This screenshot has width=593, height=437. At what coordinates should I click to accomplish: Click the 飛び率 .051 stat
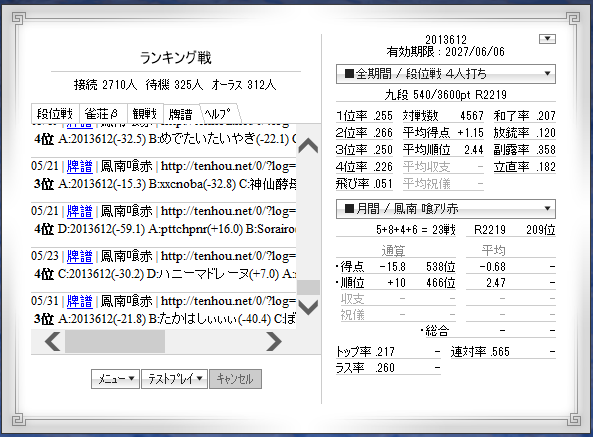(x=364, y=184)
